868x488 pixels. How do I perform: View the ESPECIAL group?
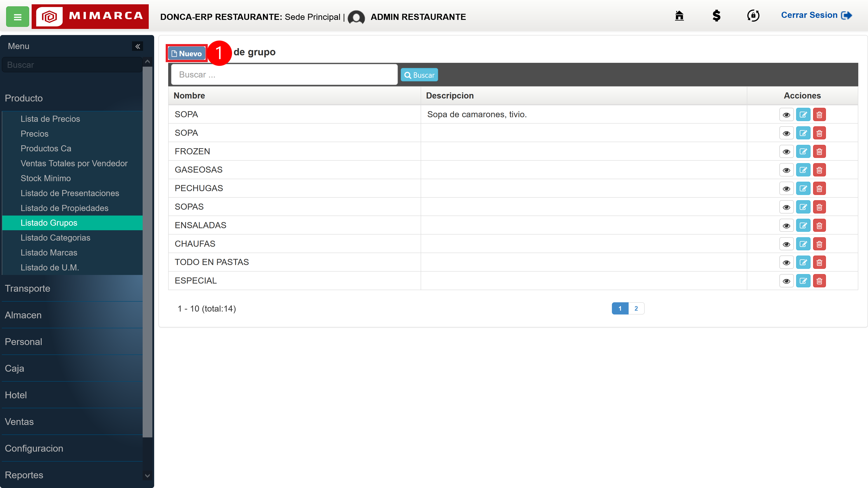(x=786, y=281)
